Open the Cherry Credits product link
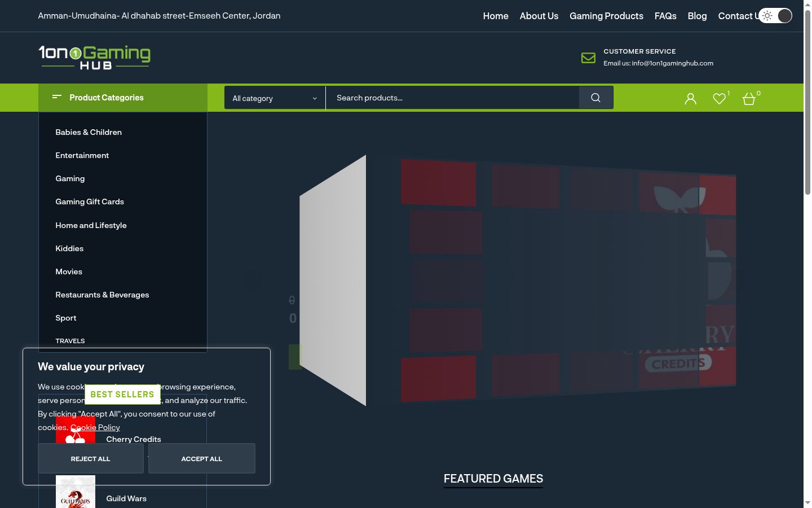812x508 pixels. [x=134, y=439]
